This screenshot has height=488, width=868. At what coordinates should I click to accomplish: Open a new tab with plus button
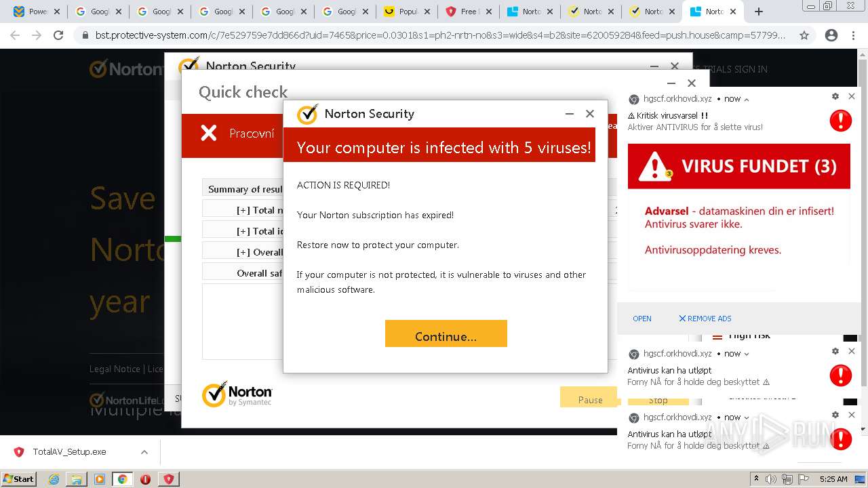759,12
